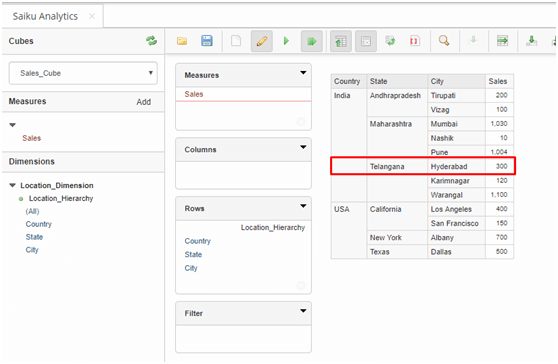Select the Sales measure in left panel

[32, 138]
